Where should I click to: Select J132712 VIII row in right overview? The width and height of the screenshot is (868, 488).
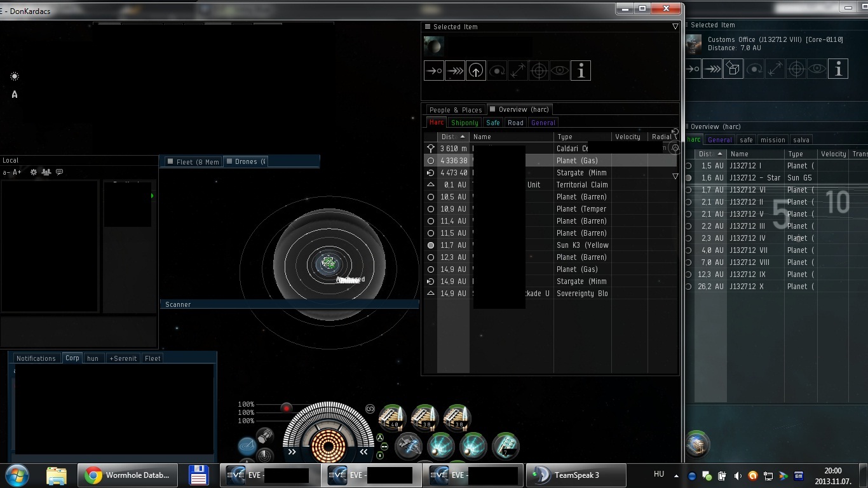[x=776, y=262]
